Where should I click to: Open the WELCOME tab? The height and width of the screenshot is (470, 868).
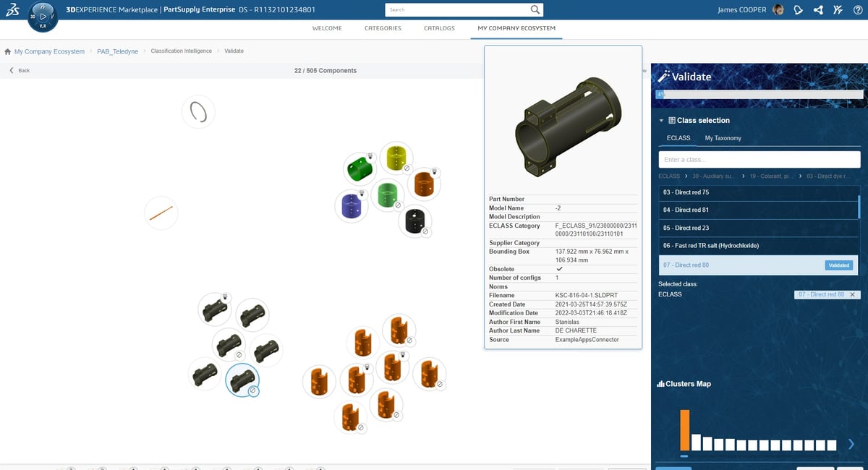click(x=327, y=28)
